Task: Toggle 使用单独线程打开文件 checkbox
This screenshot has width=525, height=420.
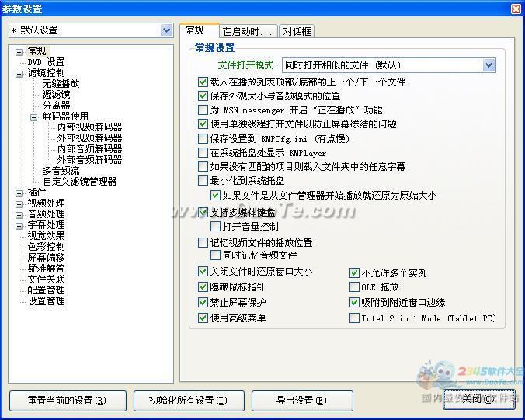Action: point(203,123)
